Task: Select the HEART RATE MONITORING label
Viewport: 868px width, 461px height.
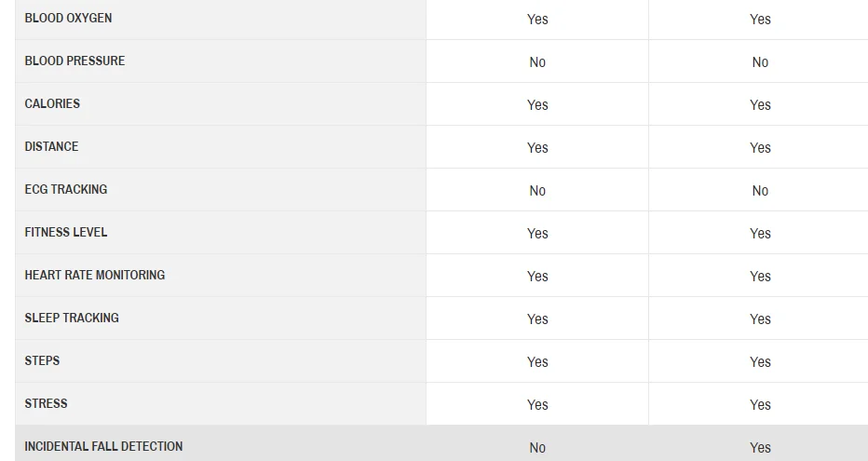Action: point(95,275)
